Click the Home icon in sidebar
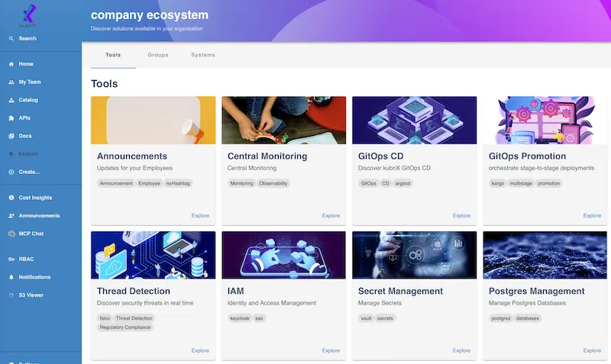Viewport: 611px width, 364px height. 11,64
